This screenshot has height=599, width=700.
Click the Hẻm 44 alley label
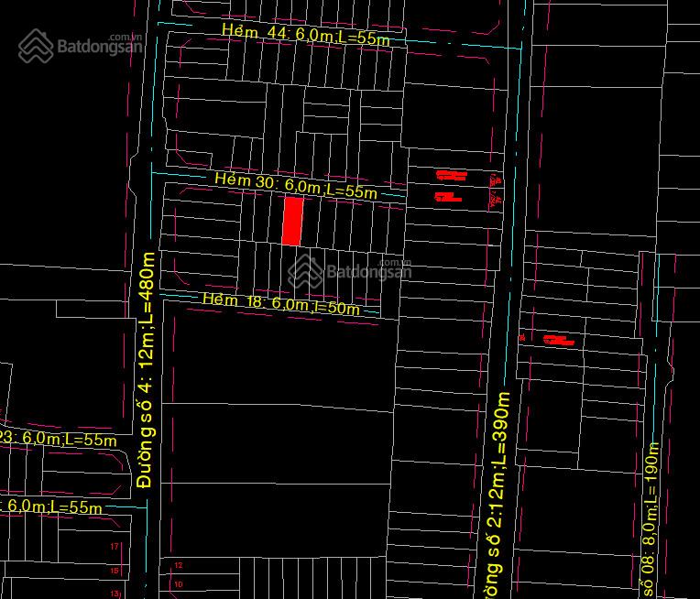(305, 33)
